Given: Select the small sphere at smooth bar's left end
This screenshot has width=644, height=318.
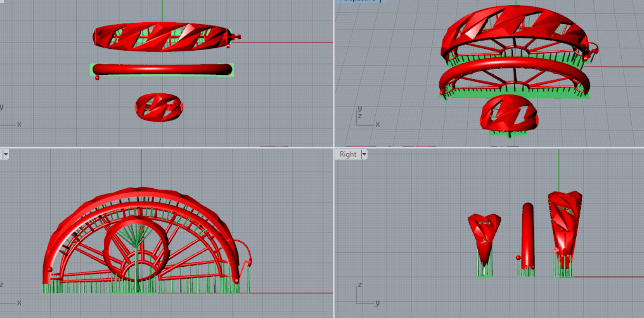Looking at the screenshot, I should pos(97,77).
